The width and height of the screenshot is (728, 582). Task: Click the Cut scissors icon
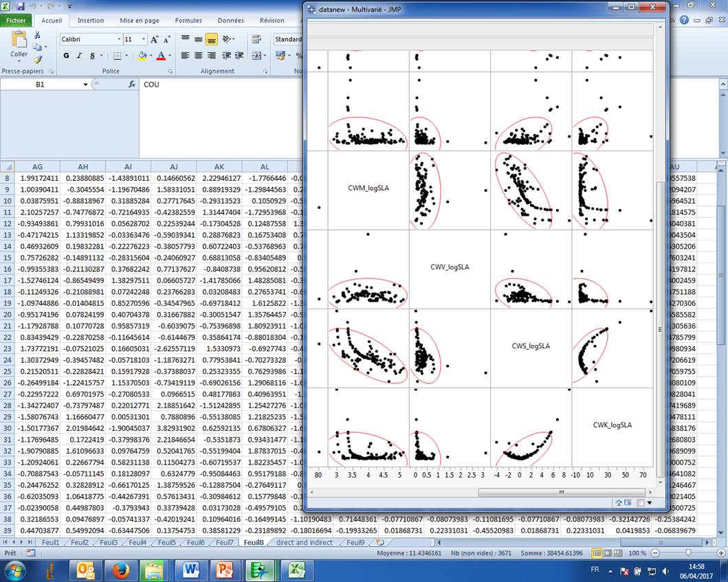[37, 34]
